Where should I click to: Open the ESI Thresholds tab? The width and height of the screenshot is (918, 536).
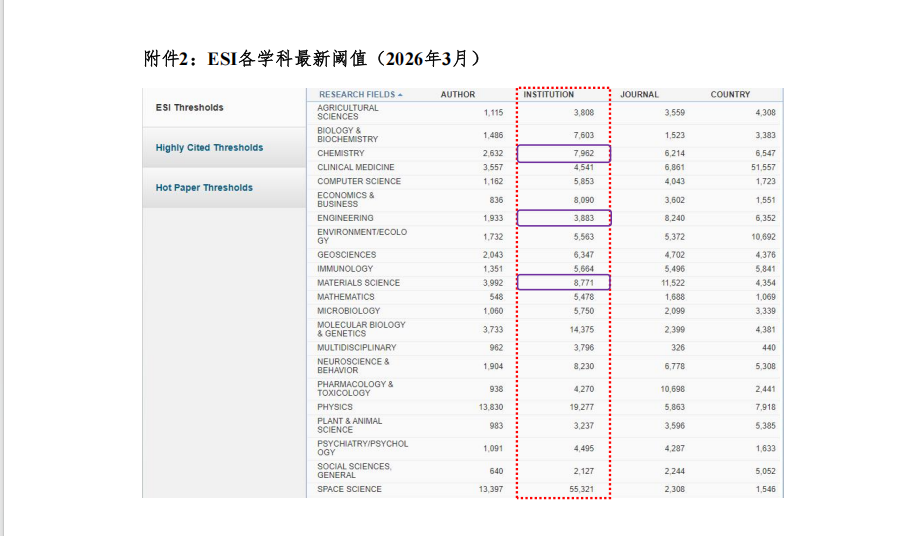tap(190, 107)
